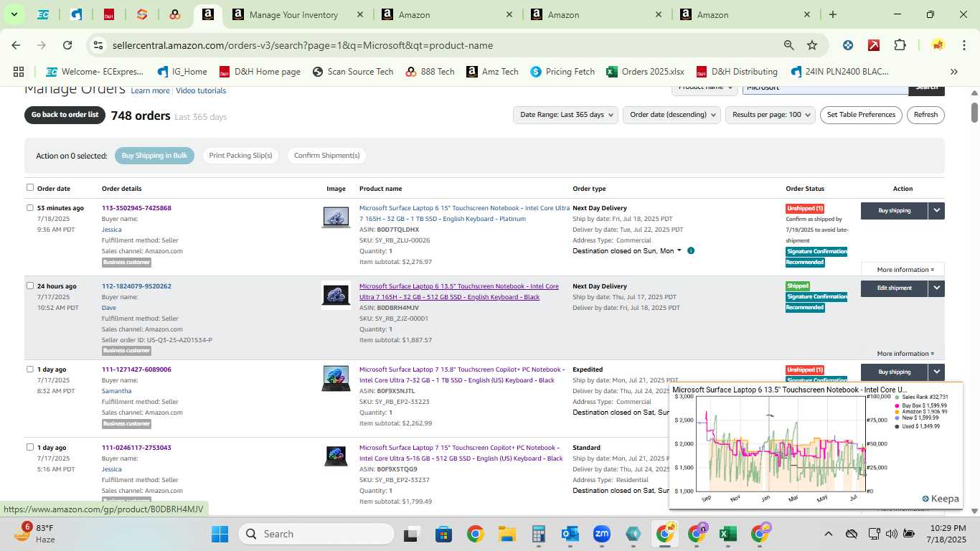Open the Chrome profile avatar
The image size is (980, 551).
pos(938,45)
